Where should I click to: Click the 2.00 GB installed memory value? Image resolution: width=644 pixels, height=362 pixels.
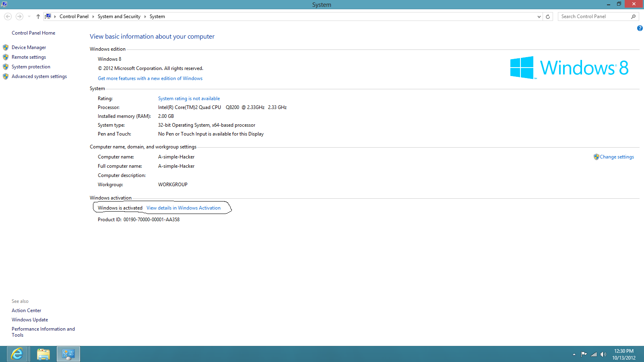(166, 116)
